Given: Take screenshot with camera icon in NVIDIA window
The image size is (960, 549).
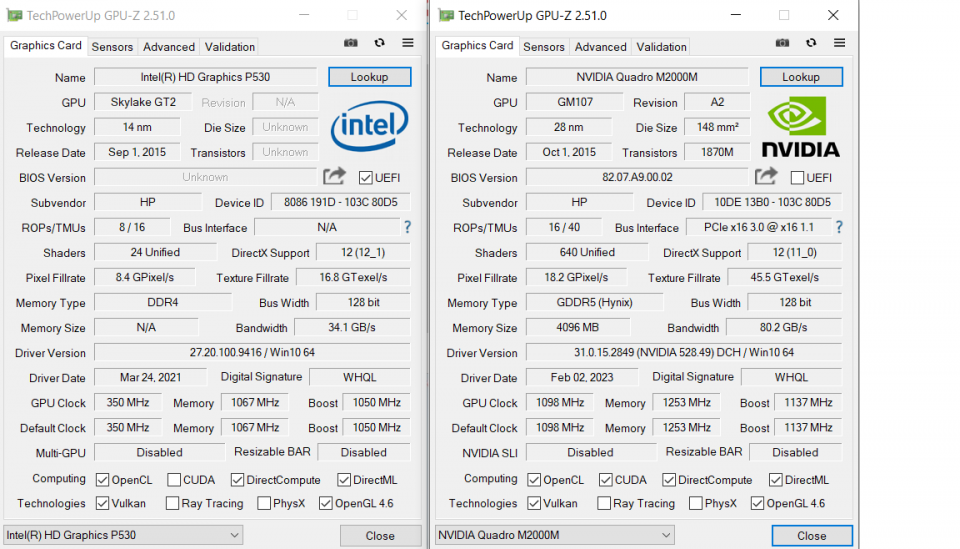Looking at the screenshot, I should [x=782, y=43].
